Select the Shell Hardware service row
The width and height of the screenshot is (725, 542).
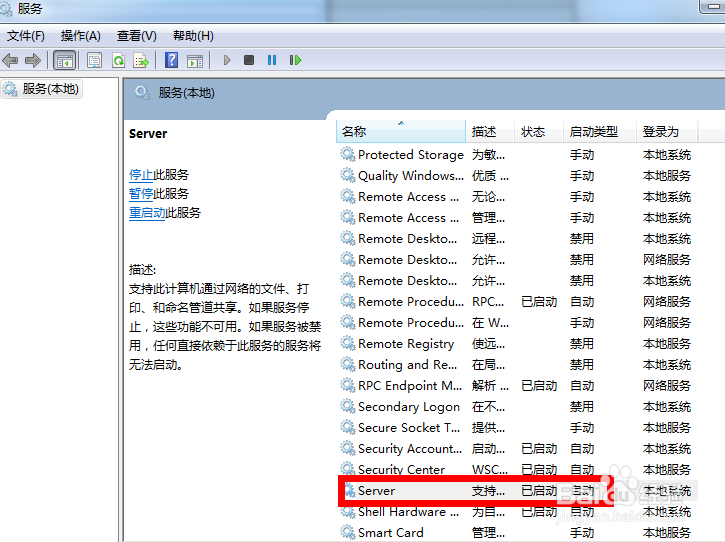pyautogui.click(x=517, y=511)
